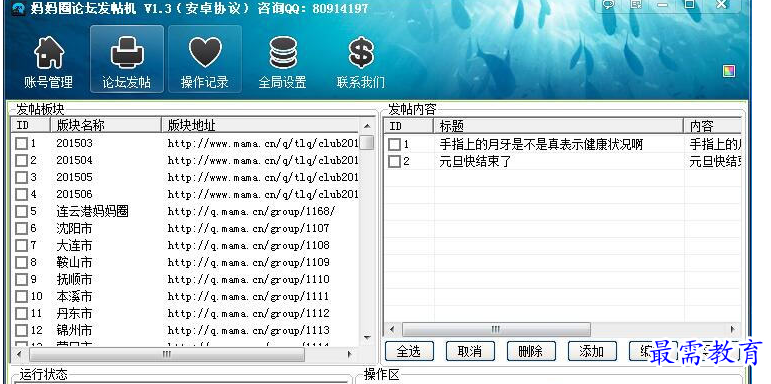
Task: Check the box for board 201505
Action: click(x=21, y=177)
